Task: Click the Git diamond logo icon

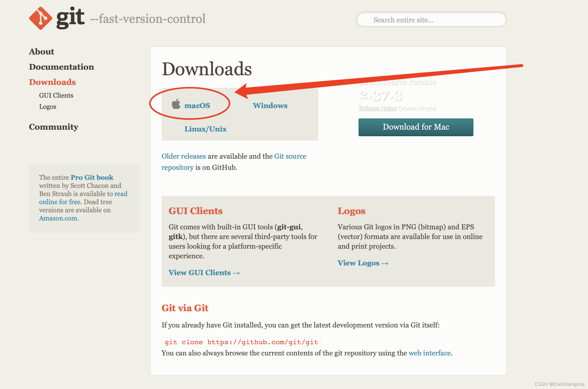Action: 41,18
